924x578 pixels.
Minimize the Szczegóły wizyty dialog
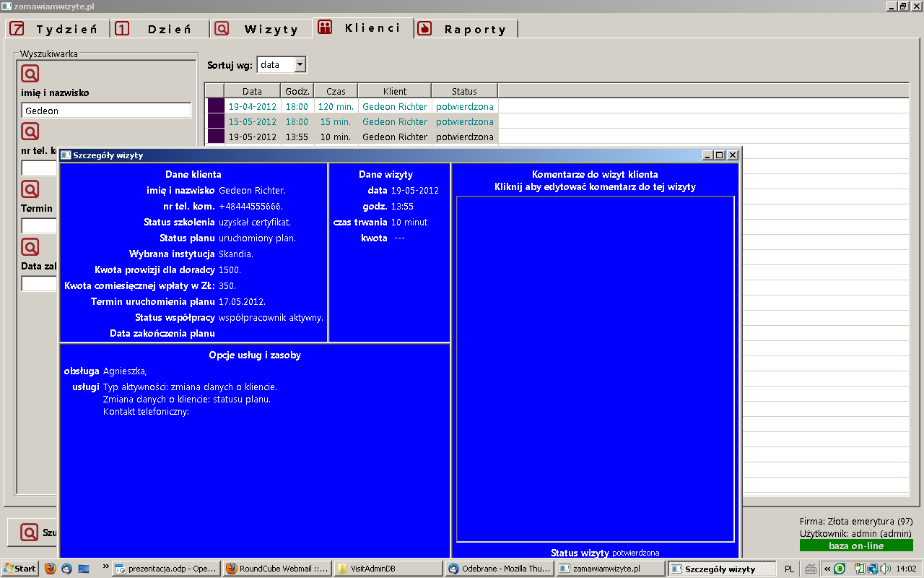click(708, 155)
